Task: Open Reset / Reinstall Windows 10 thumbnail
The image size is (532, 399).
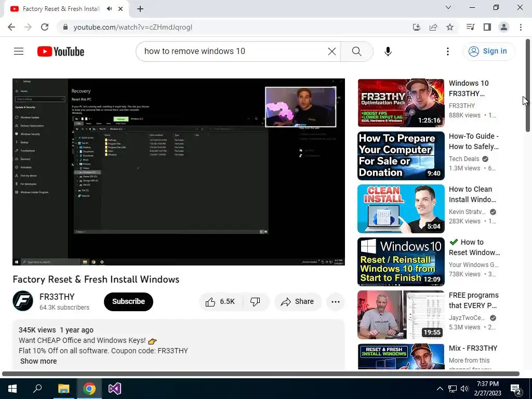Action: click(401, 262)
